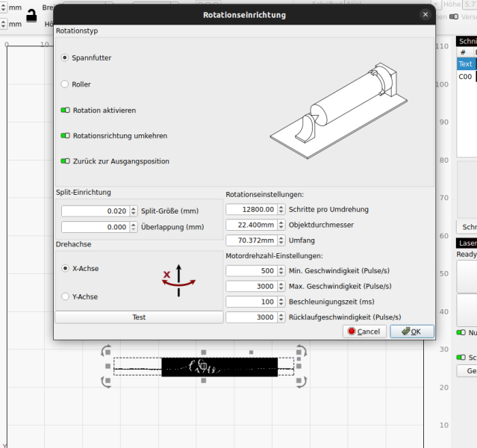This screenshot has width=477, height=448.
Task: Click the Test button
Action: (x=139, y=317)
